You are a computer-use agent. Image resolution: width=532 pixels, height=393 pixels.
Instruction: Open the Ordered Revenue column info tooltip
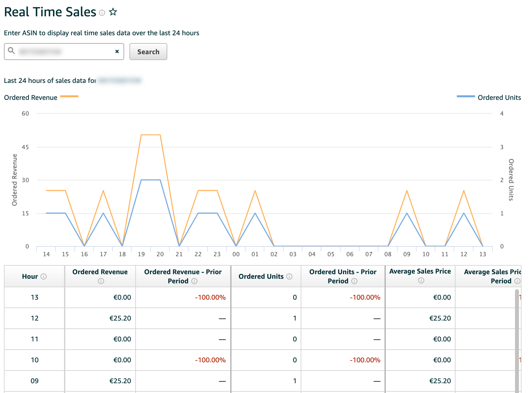click(101, 281)
